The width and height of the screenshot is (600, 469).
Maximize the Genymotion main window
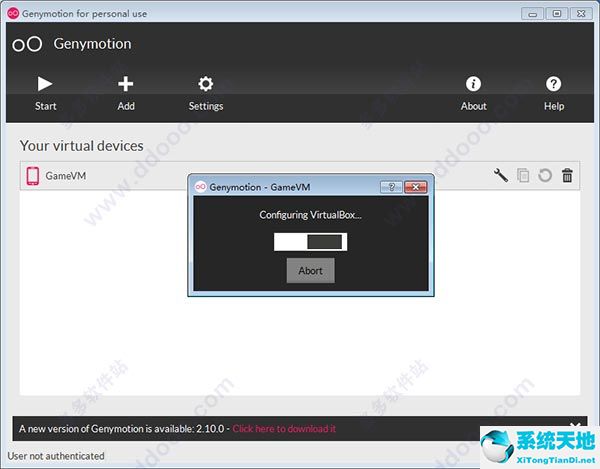(x=557, y=14)
